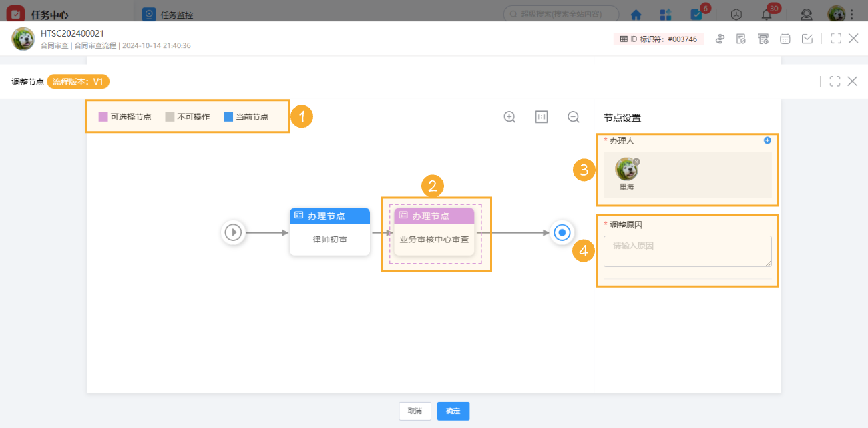Open the flow diagram icon in the header toolbar
The height and width of the screenshot is (428, 868).
click(x=720, y=39)
